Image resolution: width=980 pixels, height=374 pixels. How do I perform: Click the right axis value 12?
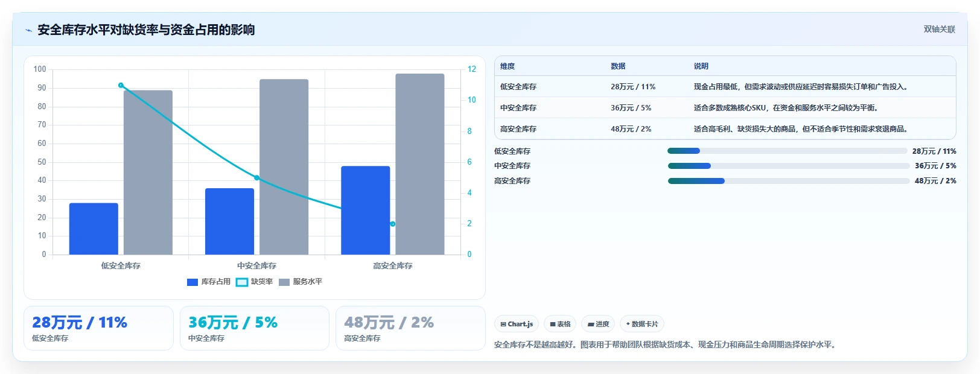point(472,69)
